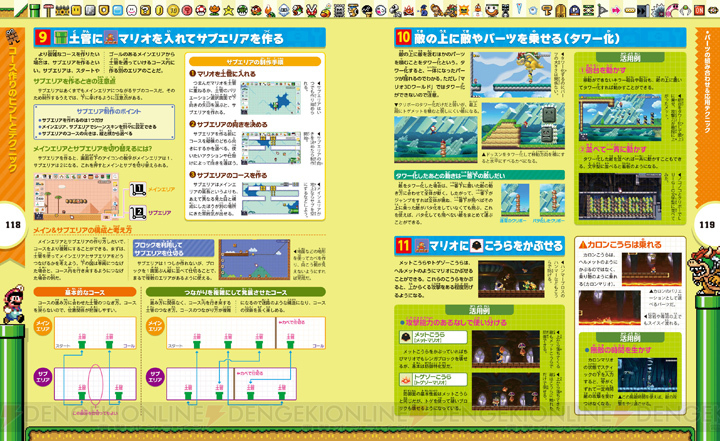
Task: Select the smiling cloud block icon
Action: click(x=131, y=10)
